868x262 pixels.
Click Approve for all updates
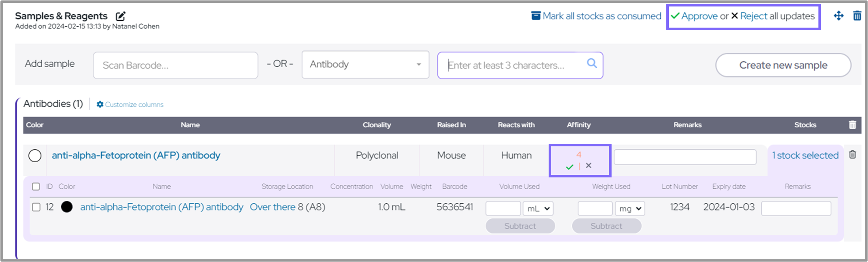click(x=694, y=16)
